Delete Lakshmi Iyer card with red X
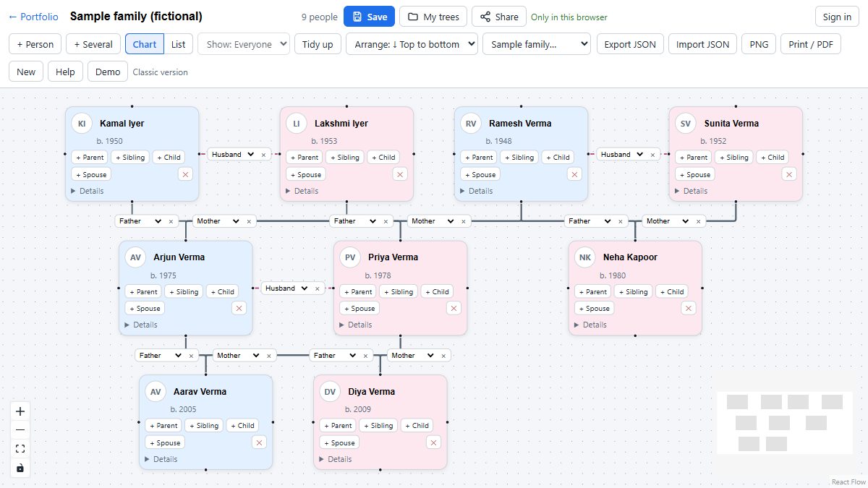Image resolution: width=868 pixels, height=488 pixels. (x=400, y=174)
